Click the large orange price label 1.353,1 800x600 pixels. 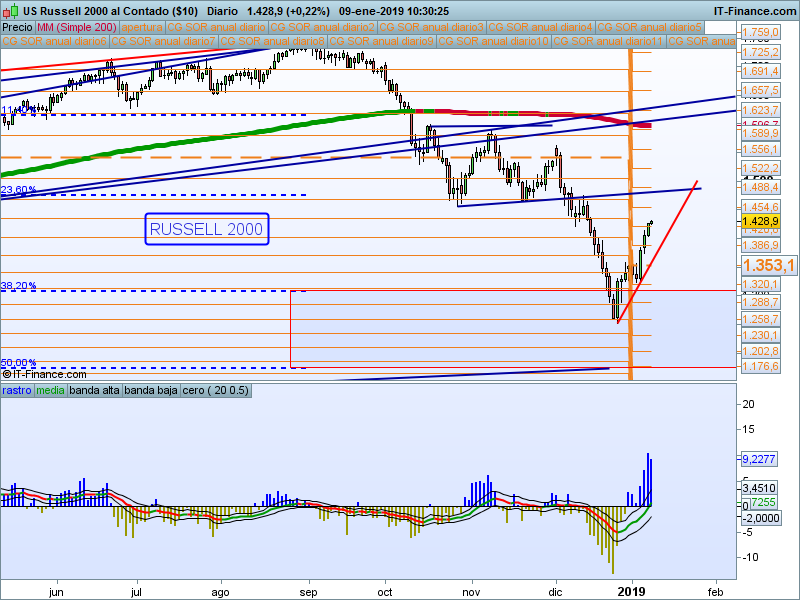[769, 265]
